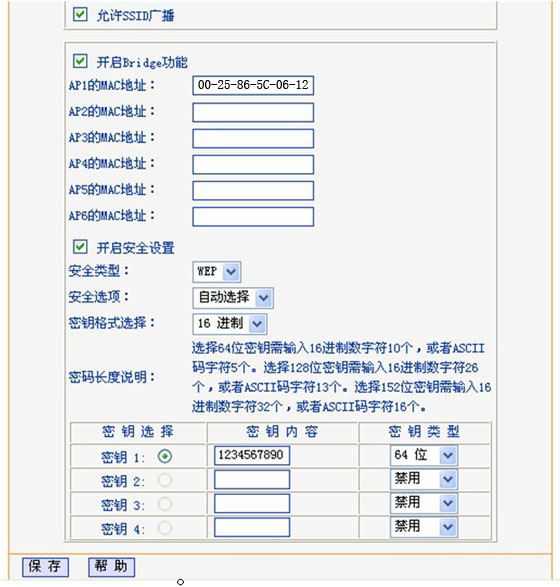The image size is (560, 587).
Task: Open 密钥 3 type 禁用 dropdown
Action: pos(423,503)
